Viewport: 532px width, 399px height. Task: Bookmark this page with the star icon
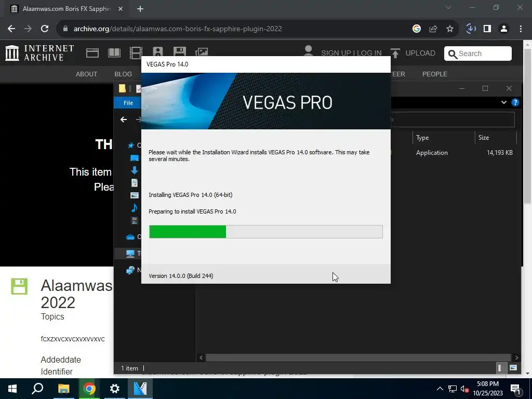point(450,29)
